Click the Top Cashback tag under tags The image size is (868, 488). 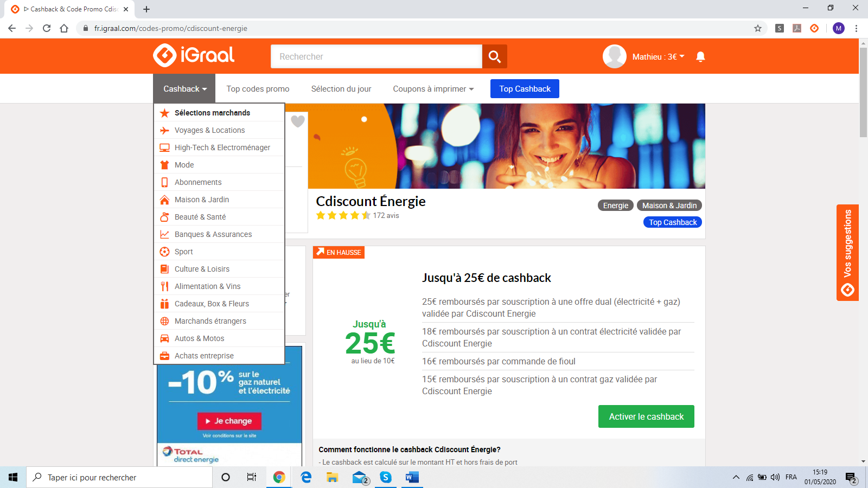(x=673, y=222)
